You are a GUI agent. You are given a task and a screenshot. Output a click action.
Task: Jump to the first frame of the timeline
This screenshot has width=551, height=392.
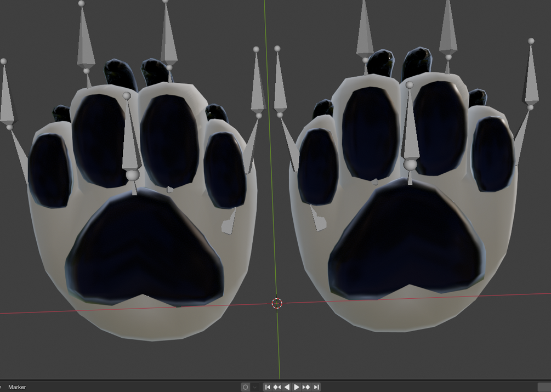click(268, 387)
